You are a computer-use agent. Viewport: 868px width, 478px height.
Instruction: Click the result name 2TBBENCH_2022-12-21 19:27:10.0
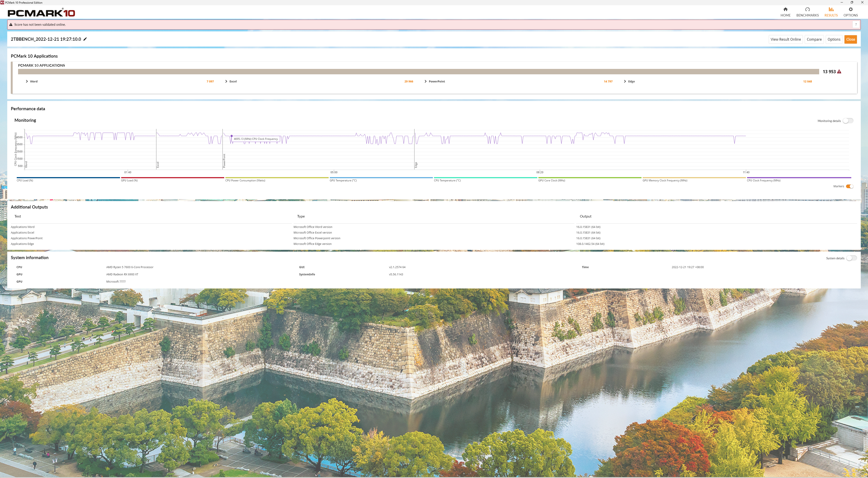click(46, 39)
